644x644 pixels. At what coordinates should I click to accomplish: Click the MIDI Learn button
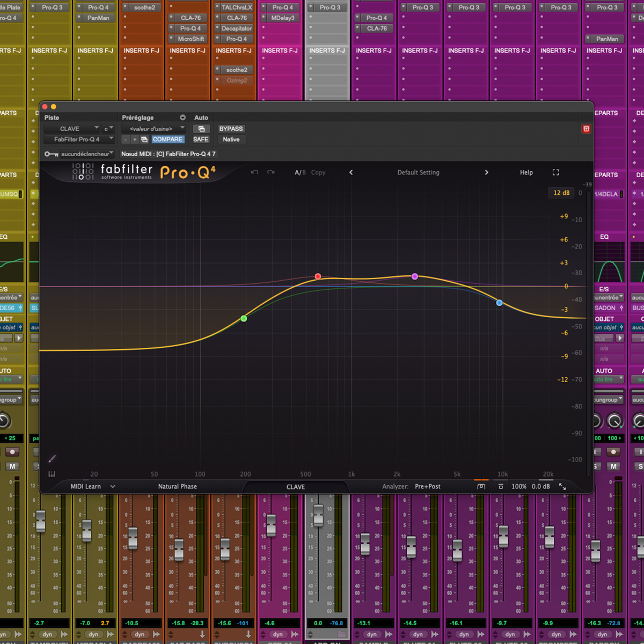(86, 487)
